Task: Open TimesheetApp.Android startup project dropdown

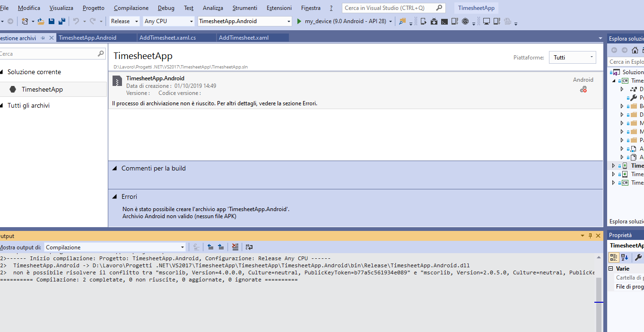Action: (245, 21)
